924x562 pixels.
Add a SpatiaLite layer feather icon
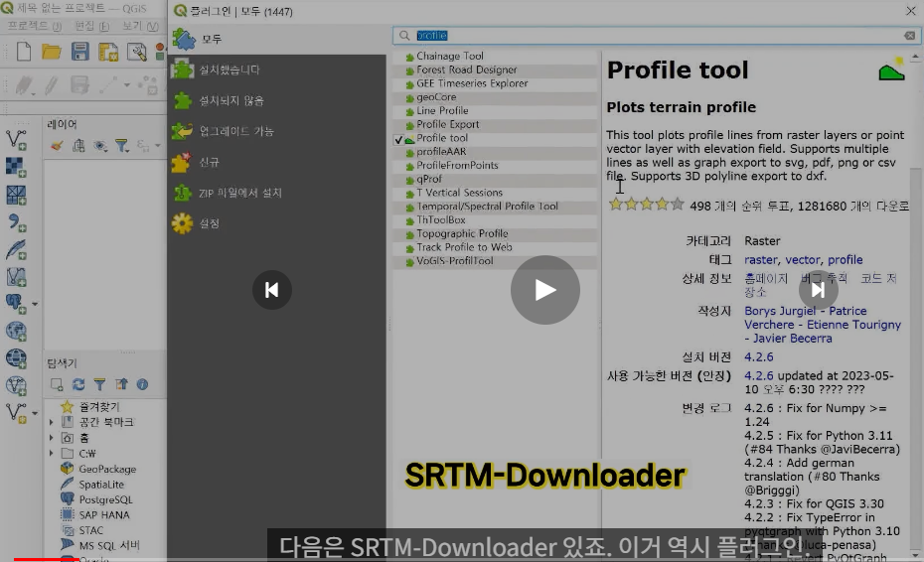pos(16,250)
